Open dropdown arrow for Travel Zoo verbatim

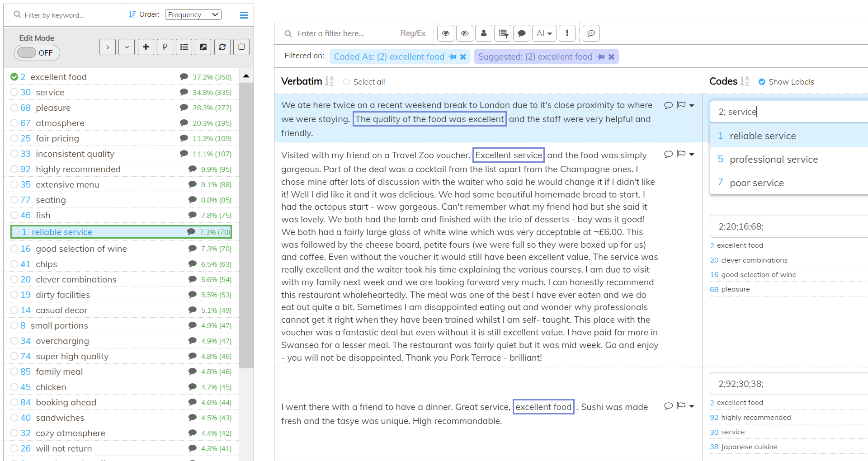[x=692, y=154]
